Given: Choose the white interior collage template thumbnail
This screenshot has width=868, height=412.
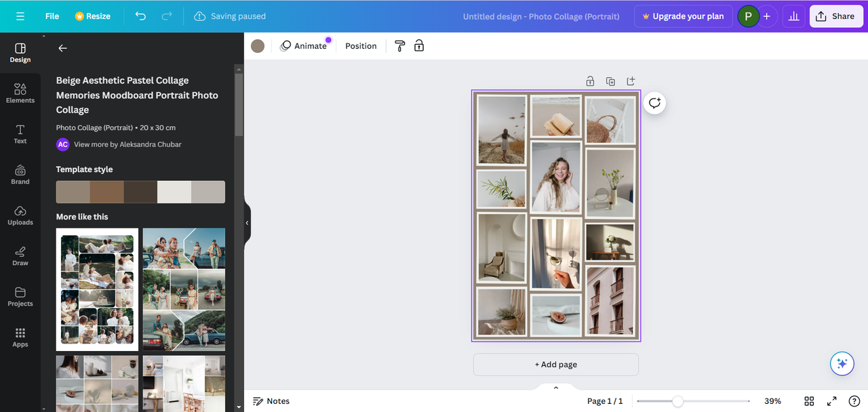Looking at the screenshot, I should pyautogui.click(x=184, y=383).
